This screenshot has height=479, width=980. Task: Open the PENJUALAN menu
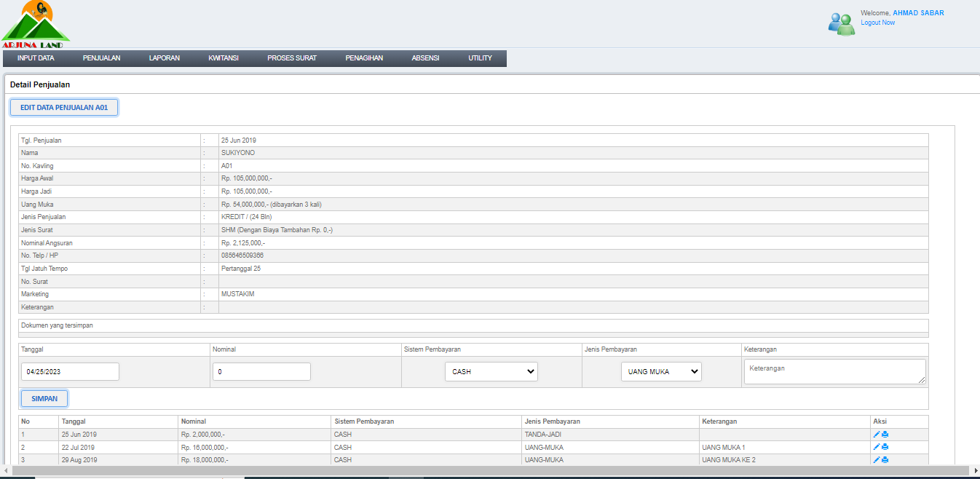(101, 58)
